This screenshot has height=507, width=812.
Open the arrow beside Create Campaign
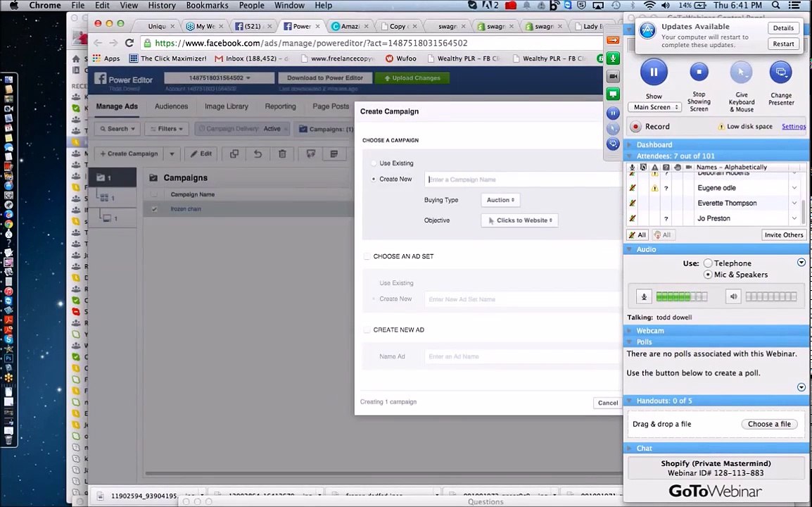(x=172, y=154)
